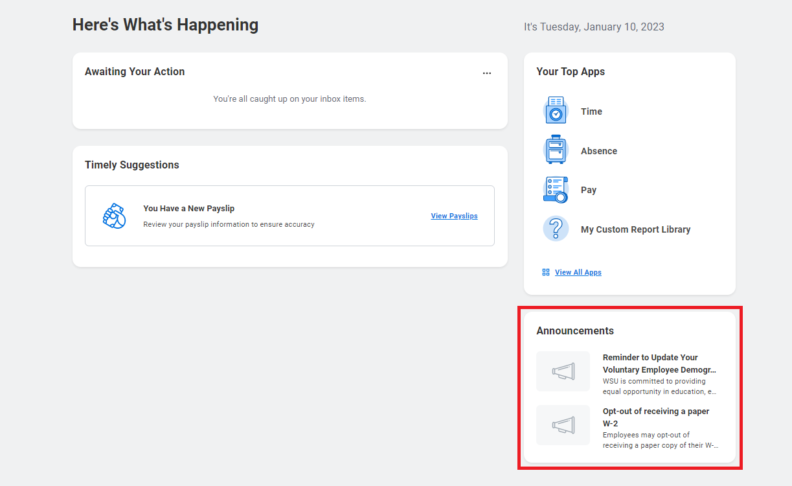Open My Custom Report Library label
The width and height of the screenshot is (792, 486).
[x=635, y=230]
